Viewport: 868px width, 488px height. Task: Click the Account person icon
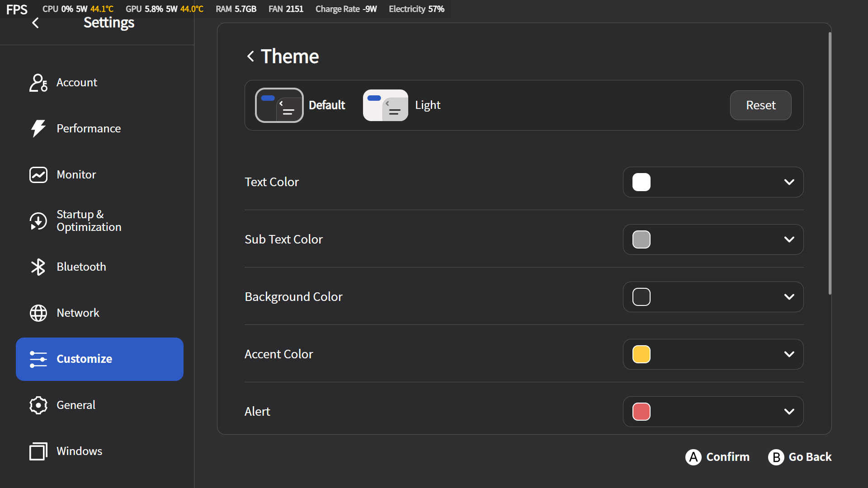[38, 83]
